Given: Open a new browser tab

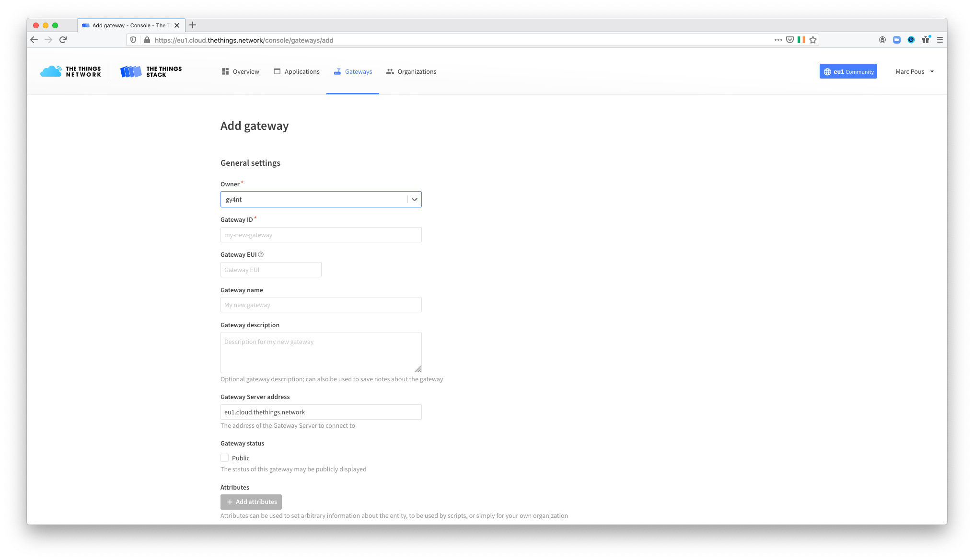Looking at the screenshot, I should point(193,25).
